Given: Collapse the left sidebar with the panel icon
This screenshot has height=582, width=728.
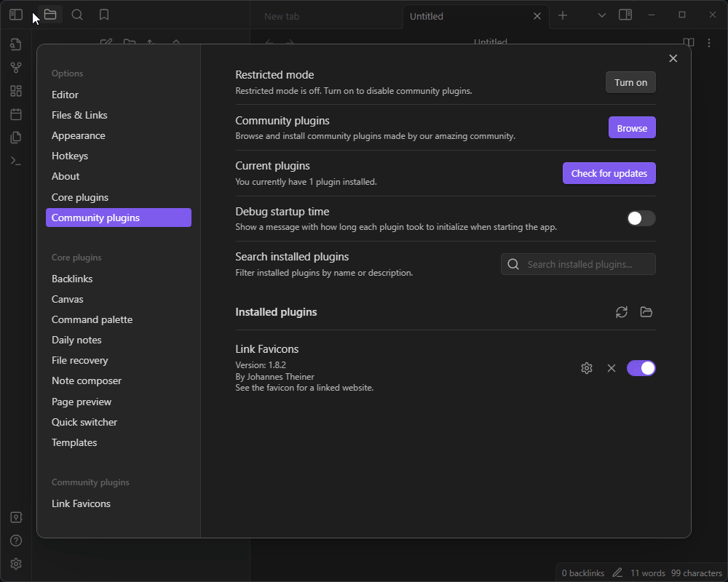Looking at the screenshot, I should (x=15, y=14).
